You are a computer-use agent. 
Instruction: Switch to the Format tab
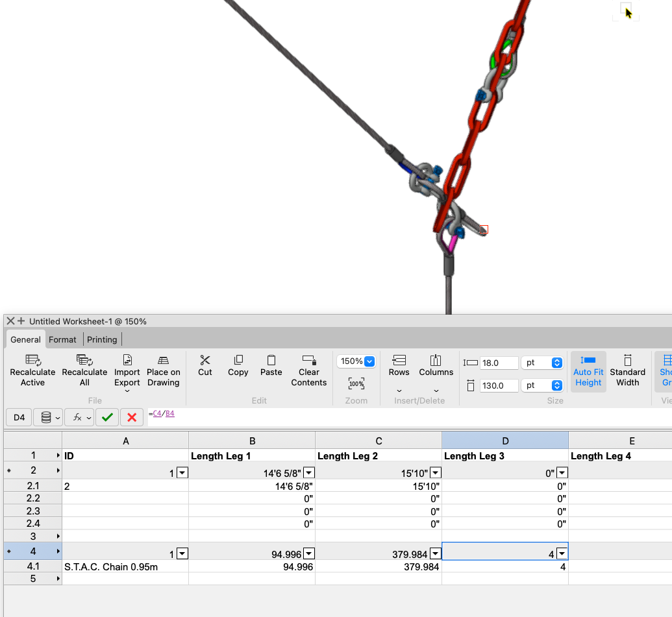[62, 339]
